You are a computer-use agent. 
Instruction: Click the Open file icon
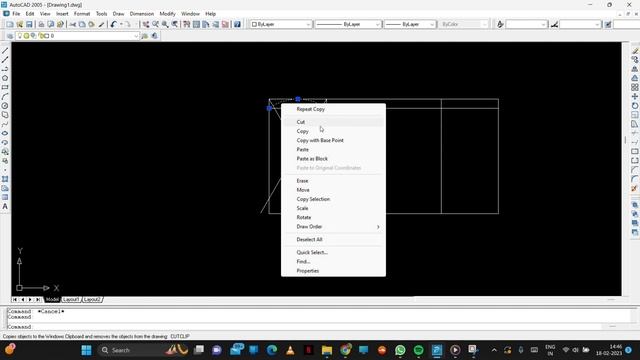pos(20,24)
